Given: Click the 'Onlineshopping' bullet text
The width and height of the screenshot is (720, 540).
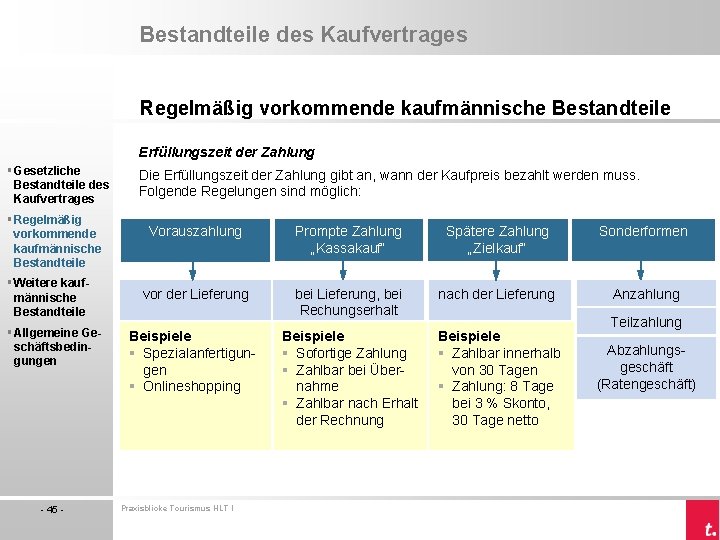Looking at the screenshot, I should (191, 386).
